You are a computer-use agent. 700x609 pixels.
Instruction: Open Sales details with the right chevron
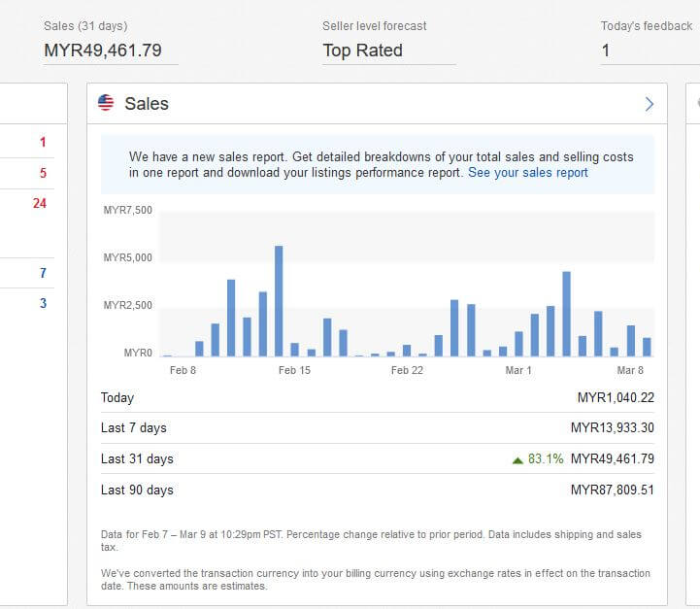(650, 104)
